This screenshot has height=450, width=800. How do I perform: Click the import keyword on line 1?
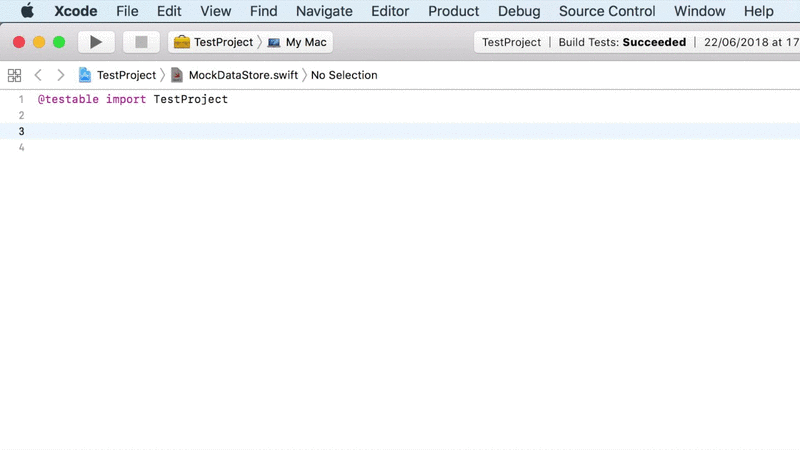coord(126,99)
